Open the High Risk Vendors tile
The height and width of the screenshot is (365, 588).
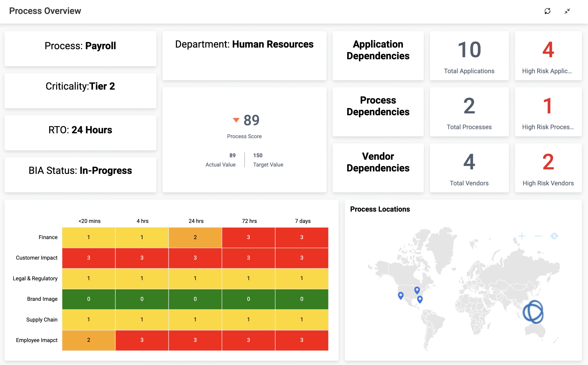[548, 168]
